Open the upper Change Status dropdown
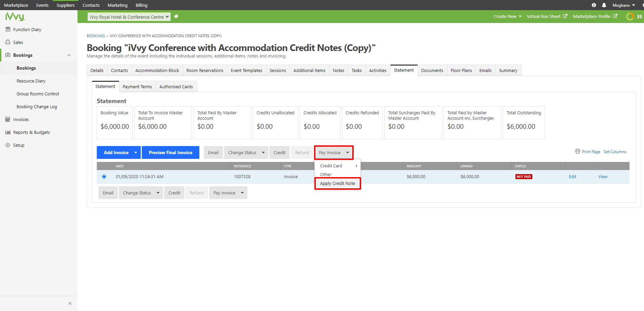The width and height of the screenshot is (644, 311). [x=246, y=152]
